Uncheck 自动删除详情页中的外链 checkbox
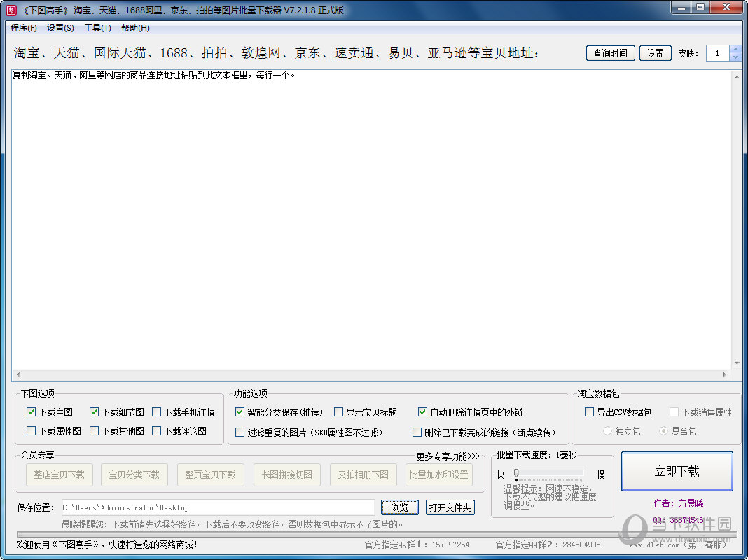The width and height of the screenshot is (748, 560). coord(422,412)
